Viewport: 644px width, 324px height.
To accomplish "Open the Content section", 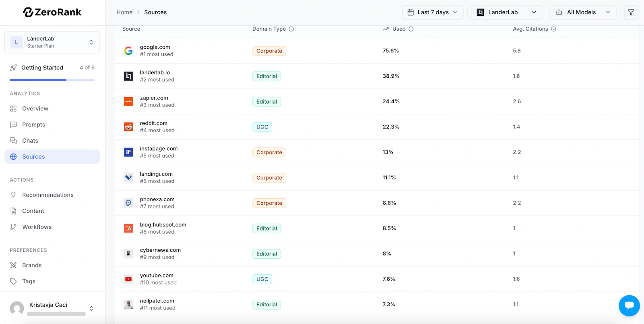I will 52,211.
